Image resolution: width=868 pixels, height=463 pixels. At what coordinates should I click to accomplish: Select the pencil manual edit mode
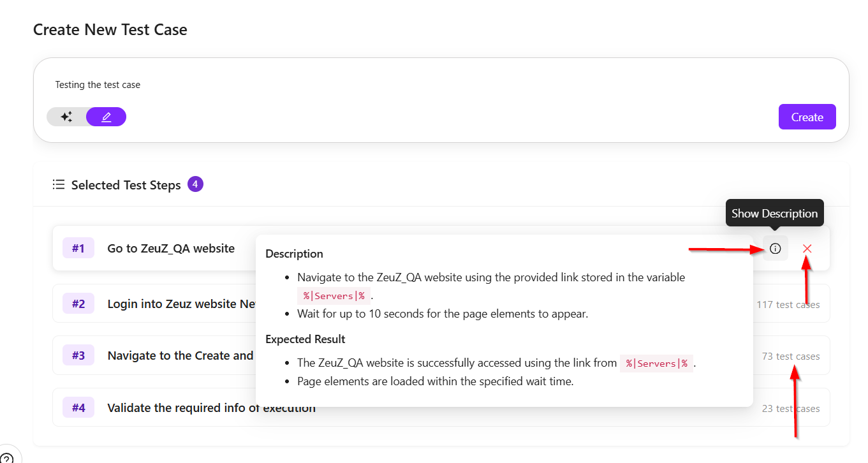click(107, 117)
